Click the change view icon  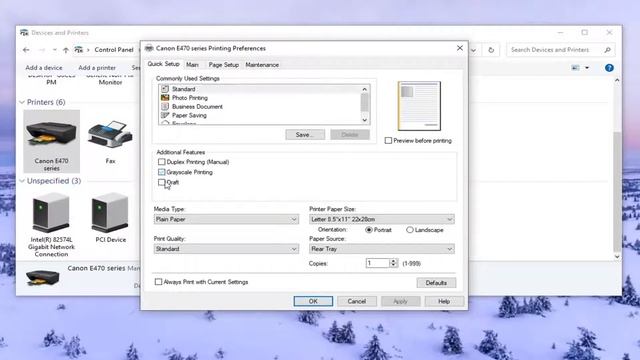click(x=576, y=68)
